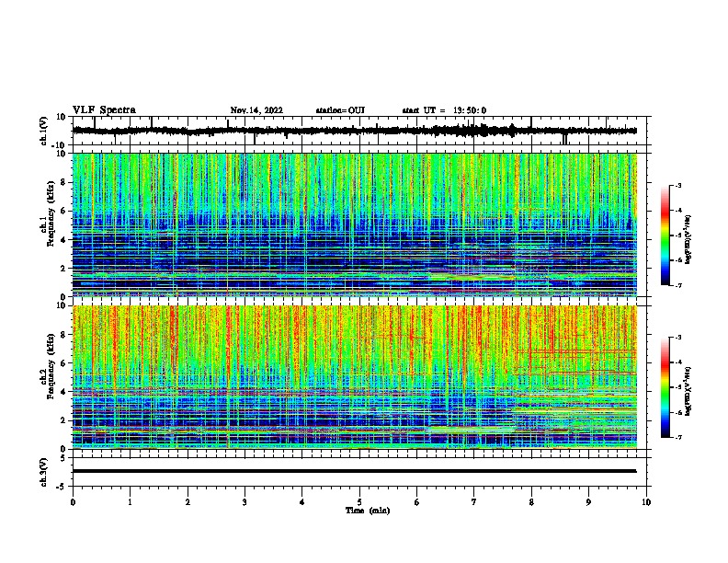Click the '10' tick on the time axis
This screenshot has width=728, height=563.
(646, 502)
